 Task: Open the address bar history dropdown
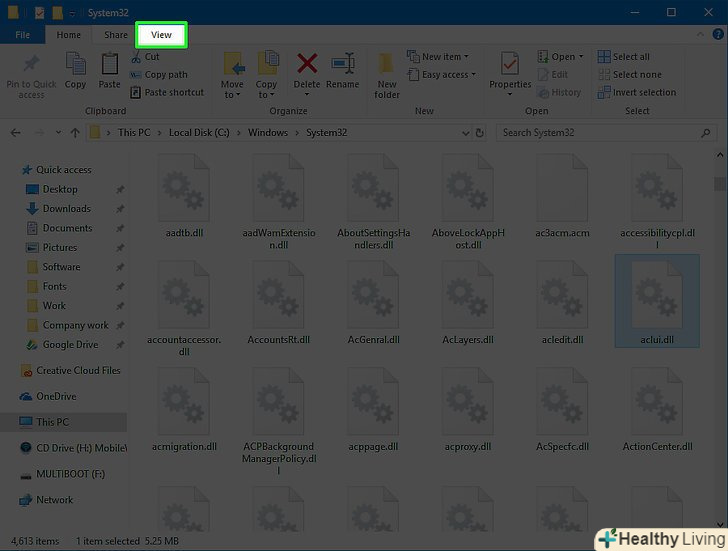[466, 133]
